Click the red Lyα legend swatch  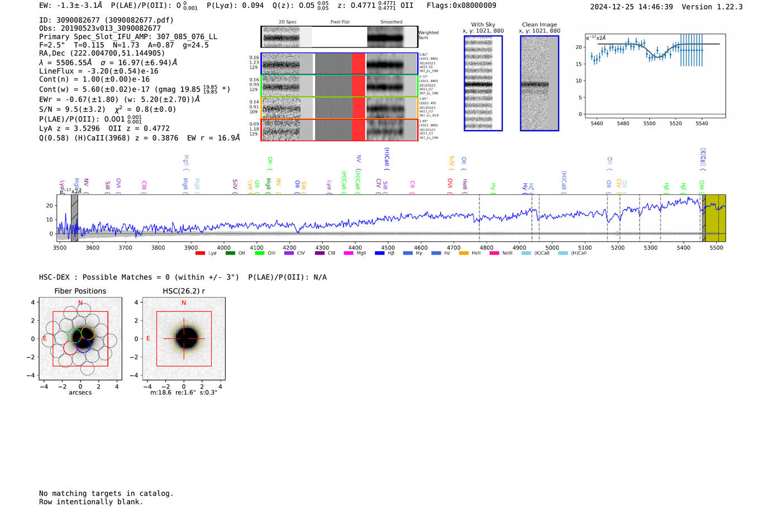coord(200,253)
